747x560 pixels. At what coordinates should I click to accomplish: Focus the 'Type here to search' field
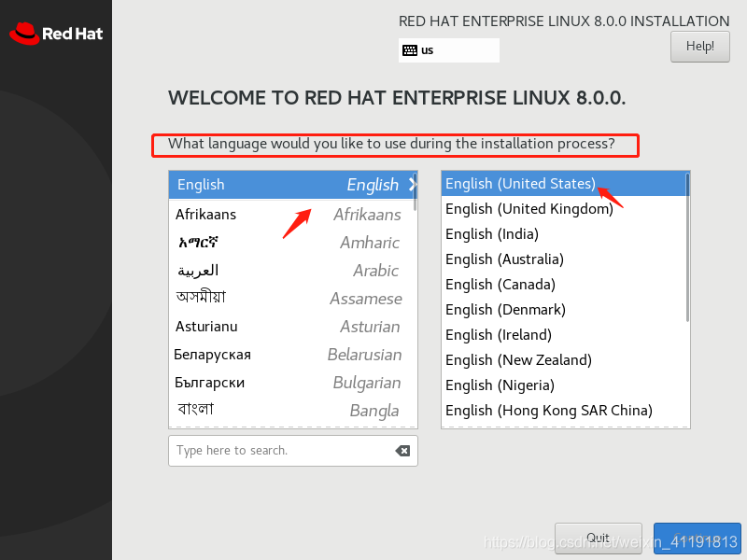(293, 451)
